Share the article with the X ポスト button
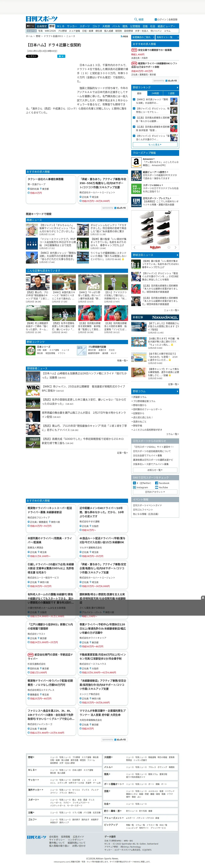205x868 pixels. tap(32, 56)
